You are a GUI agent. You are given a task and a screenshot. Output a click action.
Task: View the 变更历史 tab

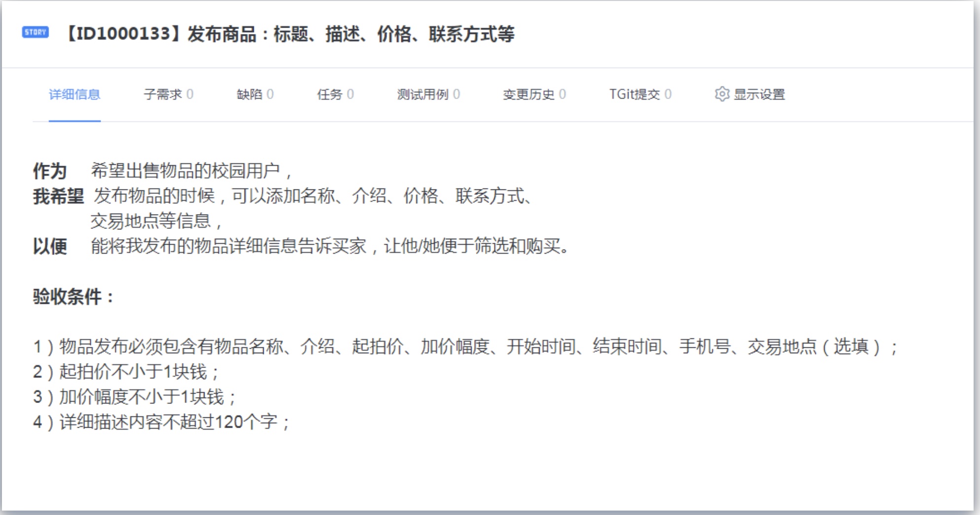[534, 94]
